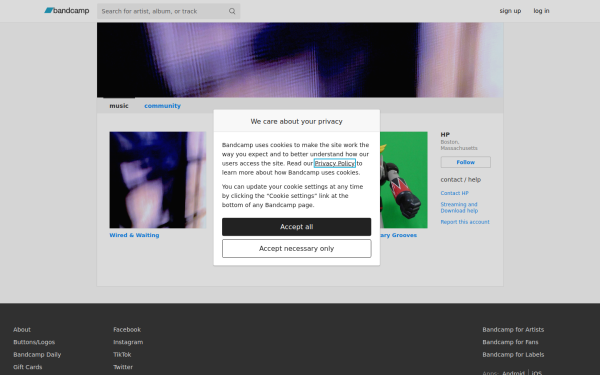This screenshot has height=375, width=600.
Task: Open Bandcamp for Labels
Action: (513, 354)
